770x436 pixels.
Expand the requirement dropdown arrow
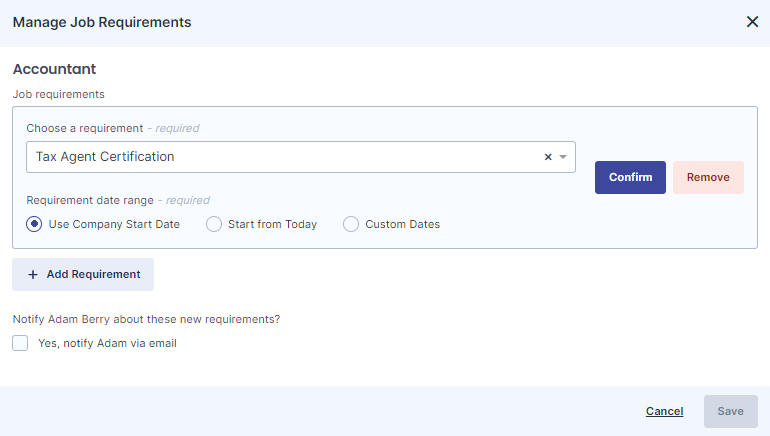[x=563, y=157]
